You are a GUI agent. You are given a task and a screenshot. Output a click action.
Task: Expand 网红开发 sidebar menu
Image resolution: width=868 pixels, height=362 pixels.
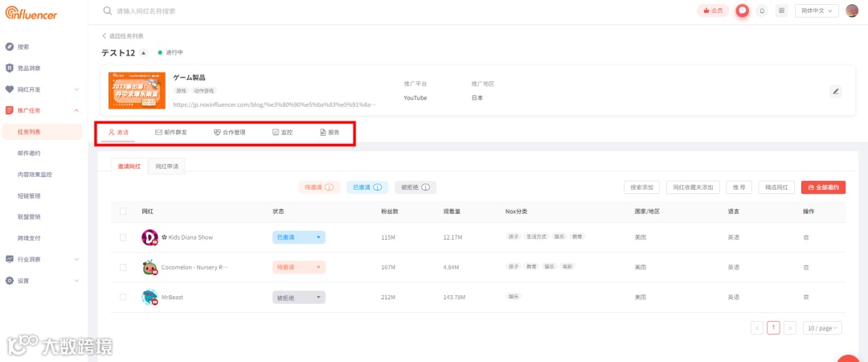click(x=42, y=89)
